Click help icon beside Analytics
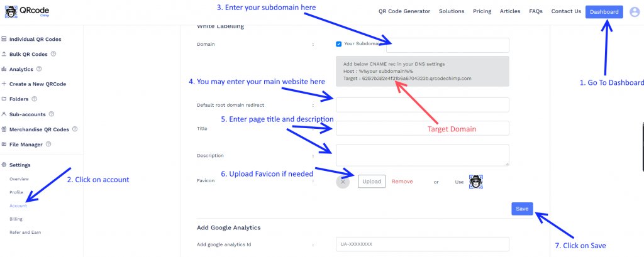 coord(39,69)
